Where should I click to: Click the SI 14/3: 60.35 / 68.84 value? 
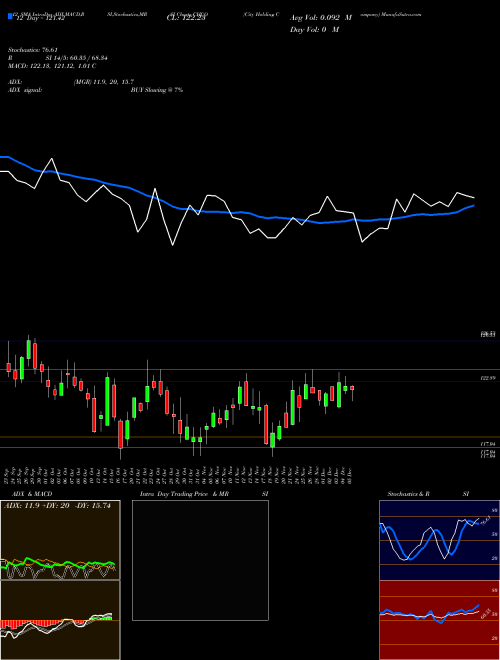(x=77, y=58)
